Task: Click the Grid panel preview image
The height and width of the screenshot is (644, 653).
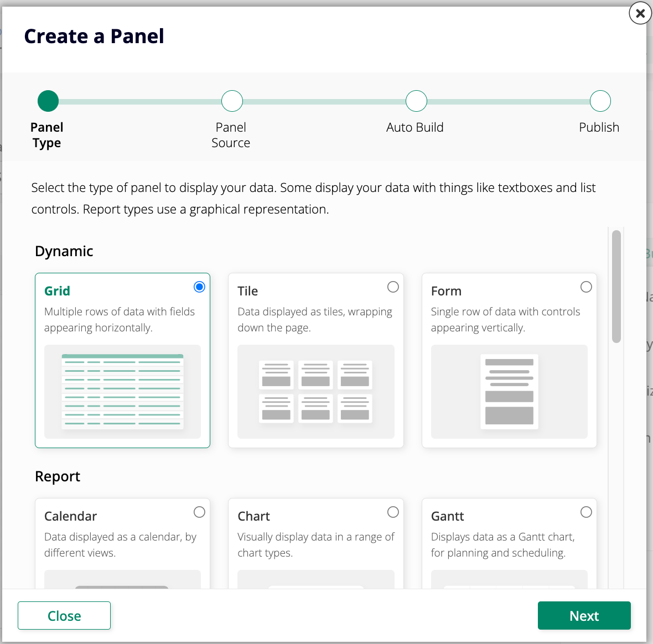Action: tap(122, 393)
